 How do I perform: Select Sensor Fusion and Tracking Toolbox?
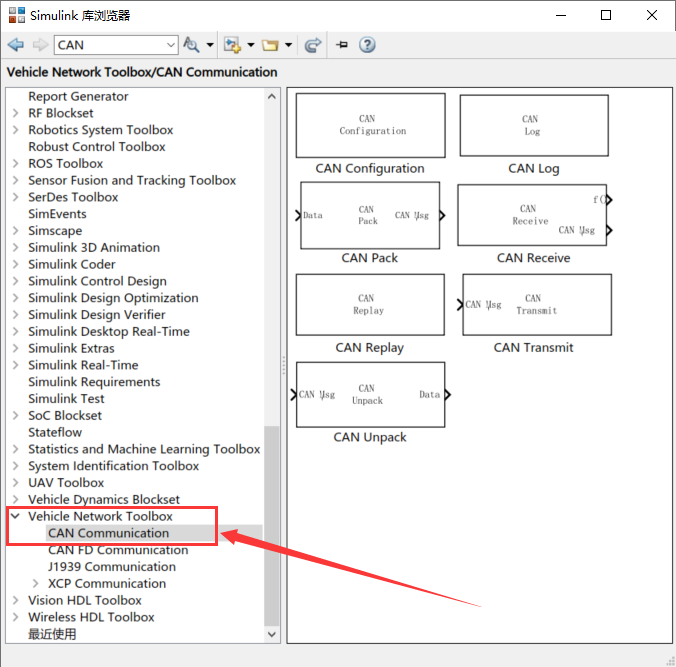click(x=132, y=180)
